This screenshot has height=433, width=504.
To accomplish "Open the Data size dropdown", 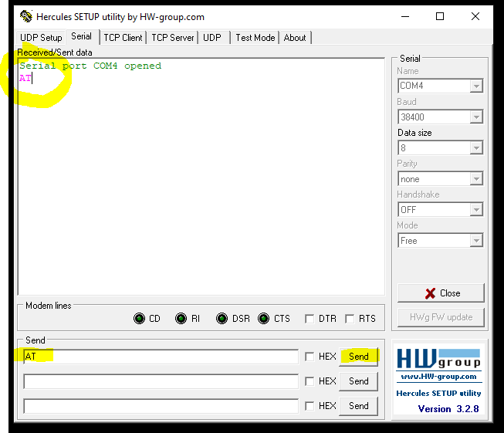I will pyautogui.click(x=476, y=148).
